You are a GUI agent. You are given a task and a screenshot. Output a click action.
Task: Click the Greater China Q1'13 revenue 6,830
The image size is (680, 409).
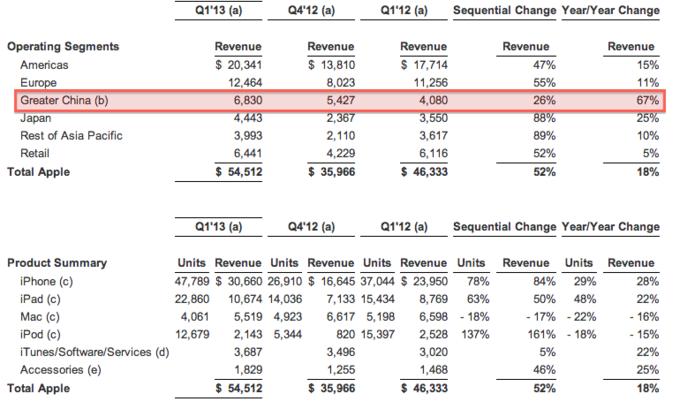(x=248, y=101)
